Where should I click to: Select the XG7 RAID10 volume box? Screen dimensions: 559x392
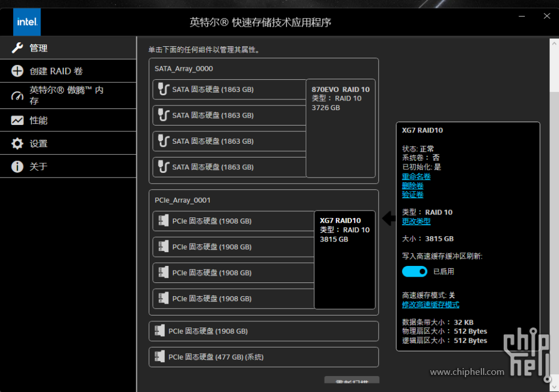345,260
